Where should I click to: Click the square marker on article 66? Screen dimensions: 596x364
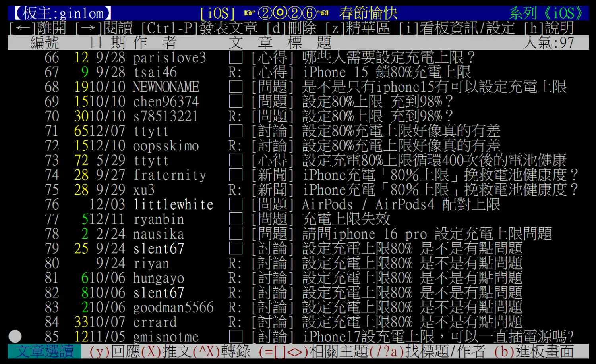236,58
